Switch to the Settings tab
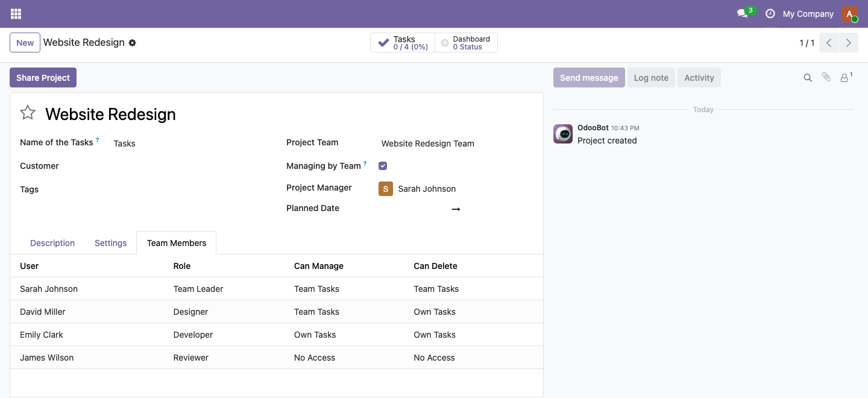868x398 pixels. pos(111,243)
